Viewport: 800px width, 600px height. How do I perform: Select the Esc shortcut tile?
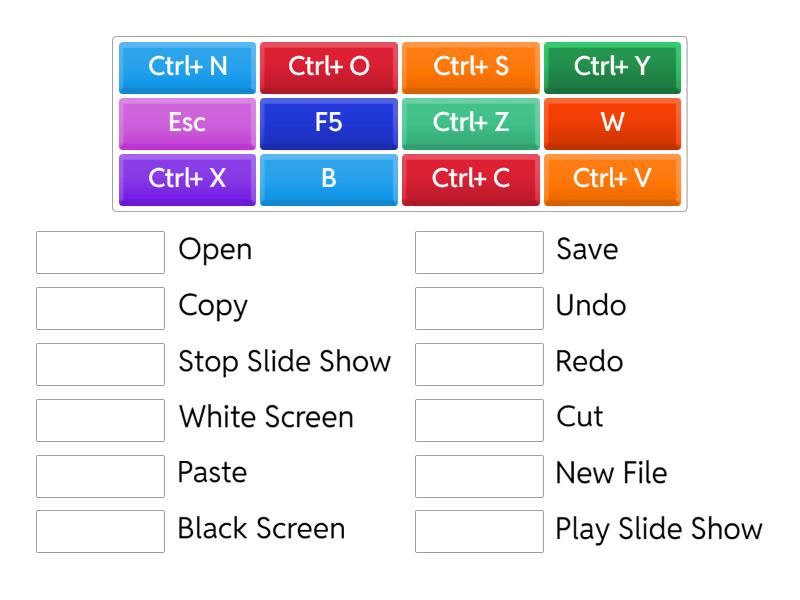coord(187,123)
